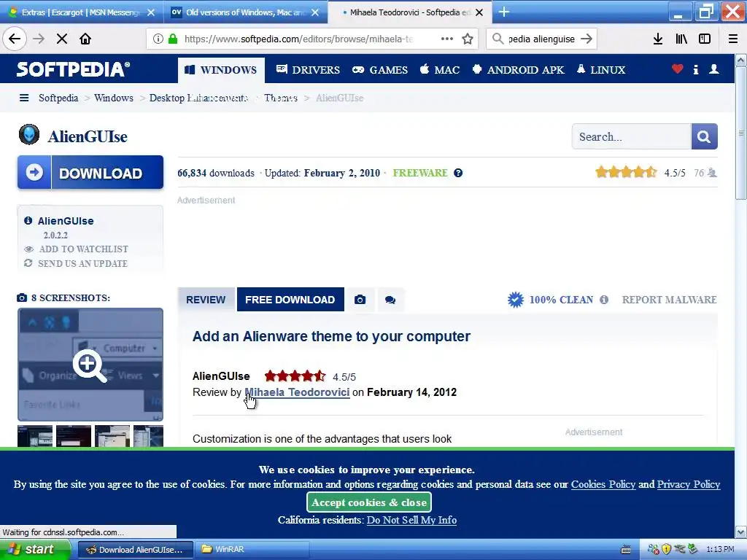Viewport: 747px width, 560px height.
Task: Close the Mihaela Teodorovici Softpedia tab
Action: point(480,12)
